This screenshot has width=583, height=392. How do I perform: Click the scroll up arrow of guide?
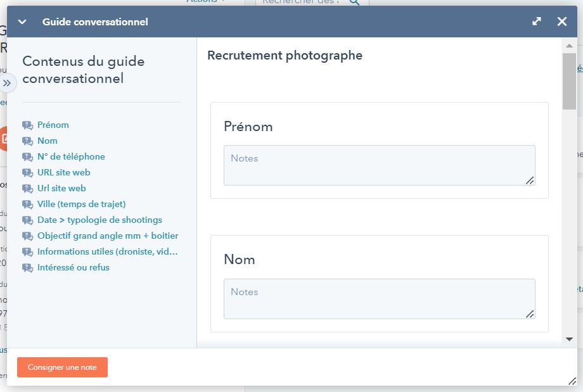click(x=569, y=46)
